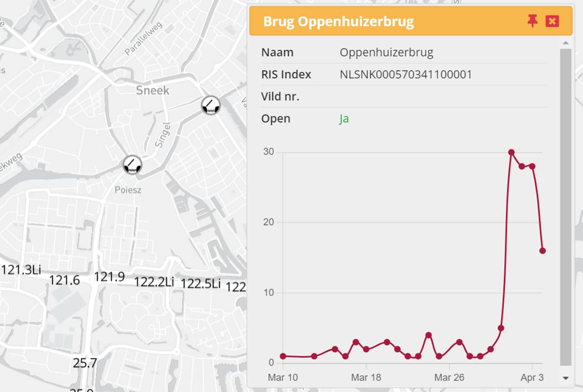Image resolution: width=583 pixels, height=392 pixels.
Task: Click the 122.5Li kilometer marker
Action: (201, 284)
